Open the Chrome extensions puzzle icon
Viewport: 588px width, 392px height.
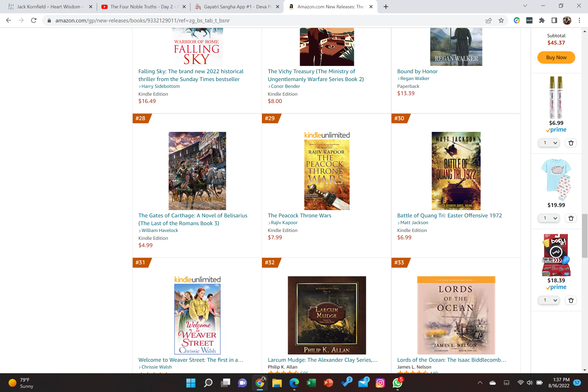542,20
